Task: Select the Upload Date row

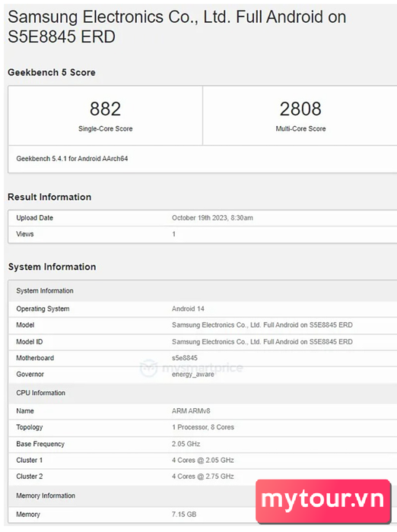Action: (203, 218)
